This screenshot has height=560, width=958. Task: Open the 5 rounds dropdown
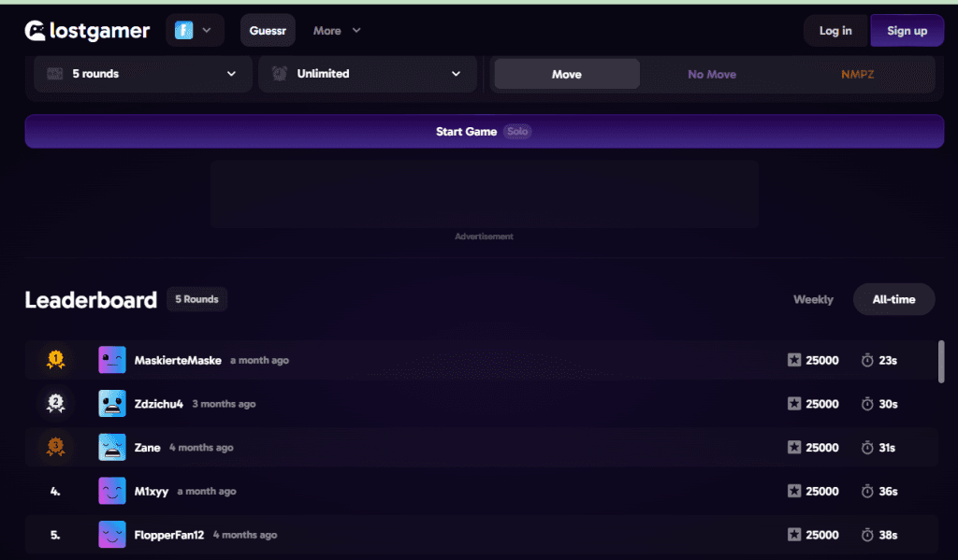(x=142, y=74)
